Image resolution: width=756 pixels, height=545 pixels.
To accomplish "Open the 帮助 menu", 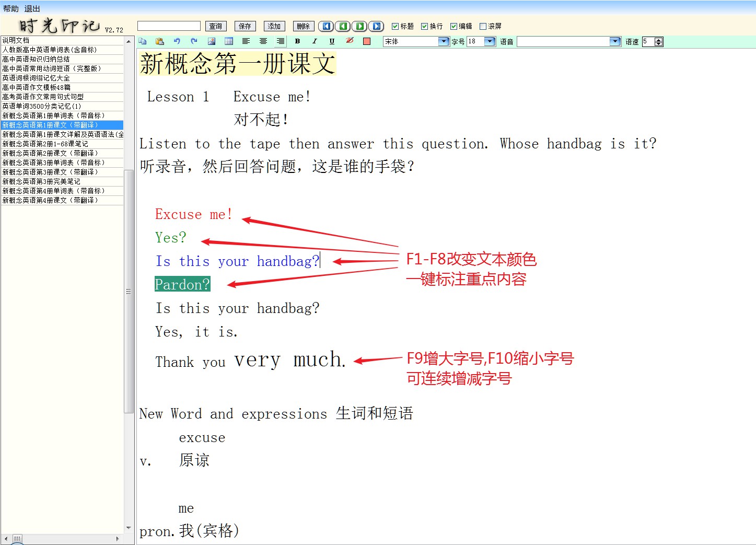I will tap(10, 9).
